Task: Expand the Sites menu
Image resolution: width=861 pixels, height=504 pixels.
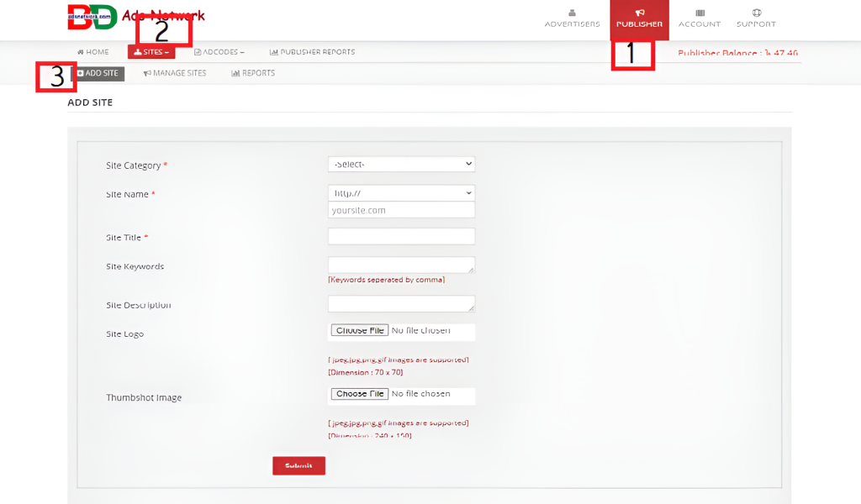Action: (152, 52)
